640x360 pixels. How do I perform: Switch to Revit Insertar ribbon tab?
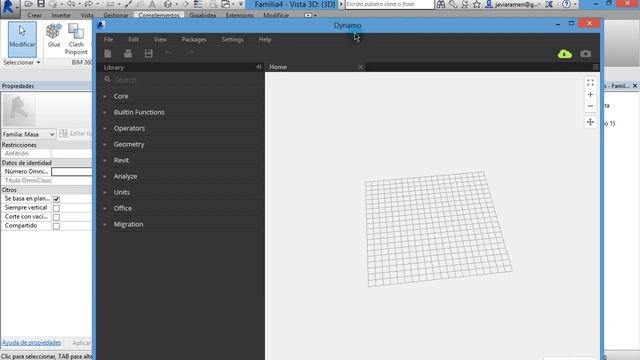pos(61,15)
